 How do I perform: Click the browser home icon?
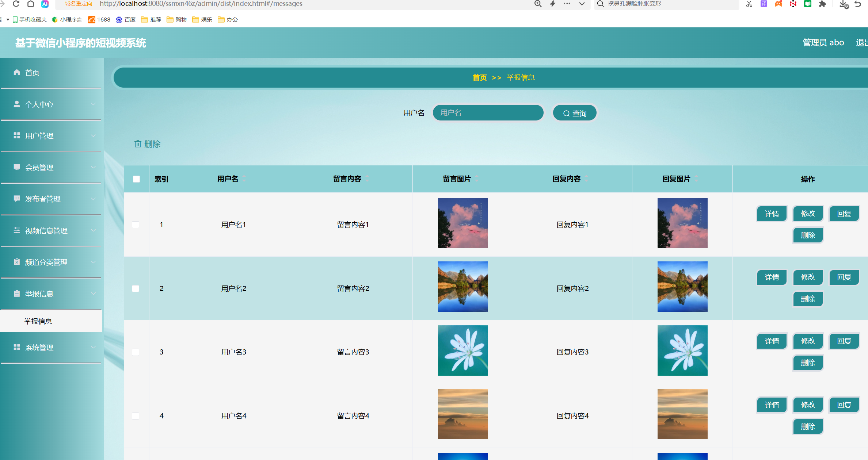click(x=31, y=4)
